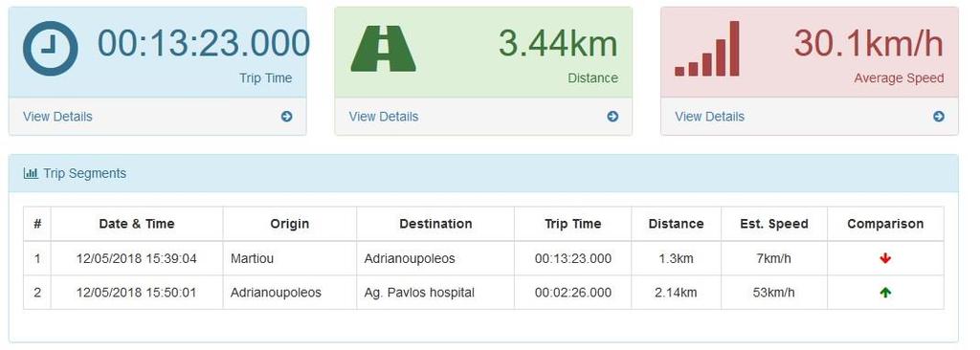Click the Comparison column header
980x350 pixels.
coord(885,224)
